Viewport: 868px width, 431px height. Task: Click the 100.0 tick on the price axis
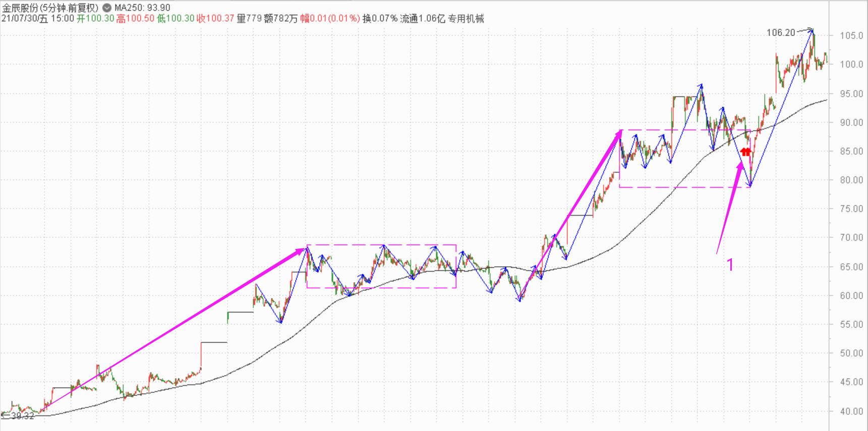pos(851,65)
